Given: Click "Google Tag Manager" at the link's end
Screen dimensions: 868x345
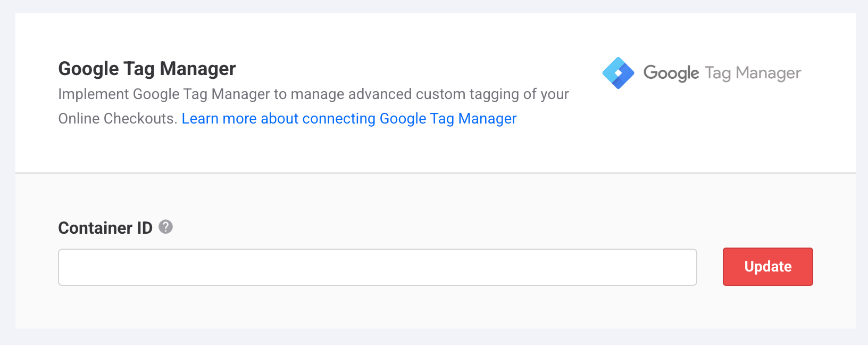Looking at the screenshot, I should click(x=448, y=118).
